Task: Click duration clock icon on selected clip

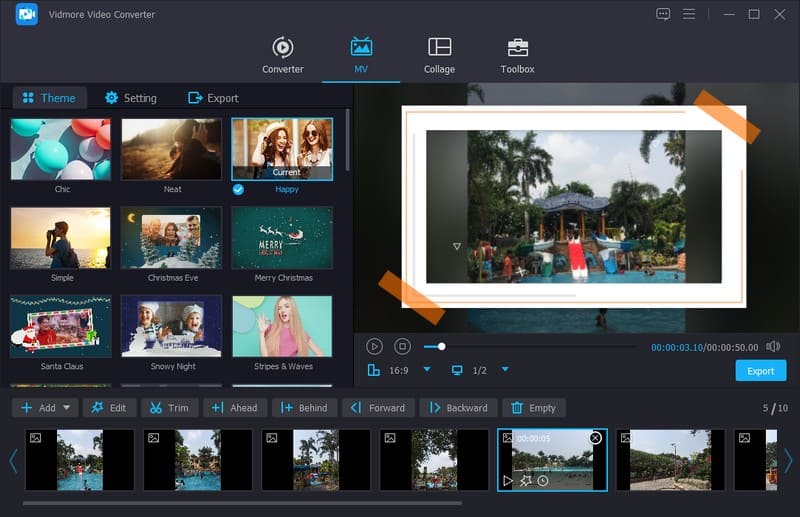Action: (543, 480)
